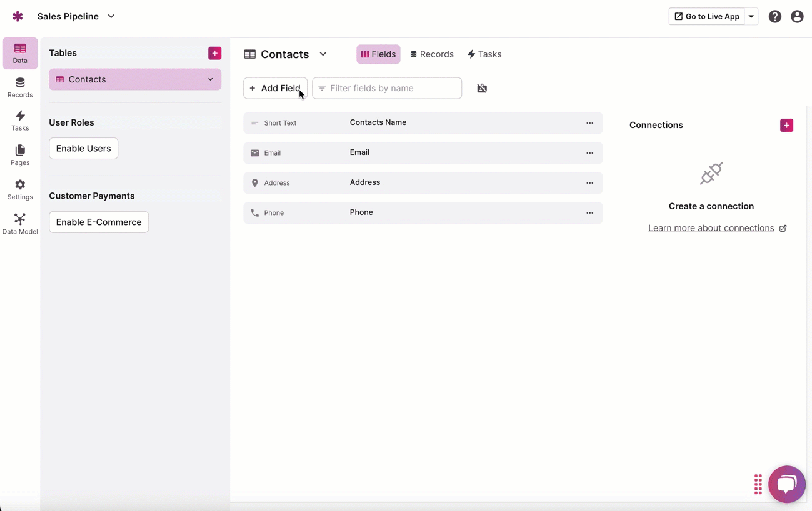
Task: Switch to the Records tab
Action: [x=432, y=54]
